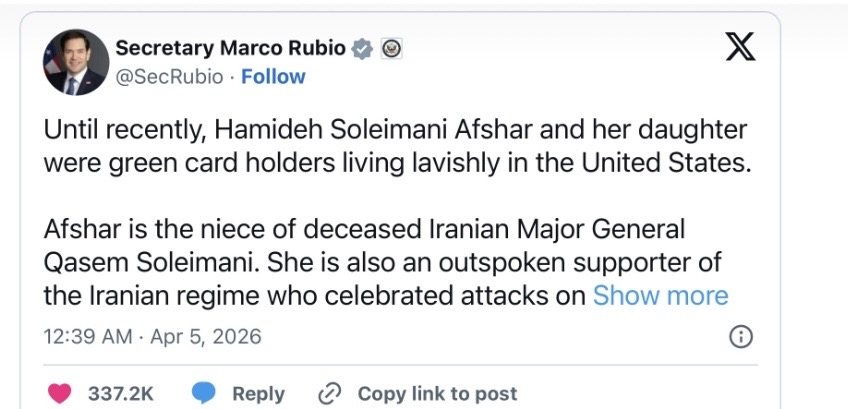Click the paragraph about green card holders

coord(396,146)
